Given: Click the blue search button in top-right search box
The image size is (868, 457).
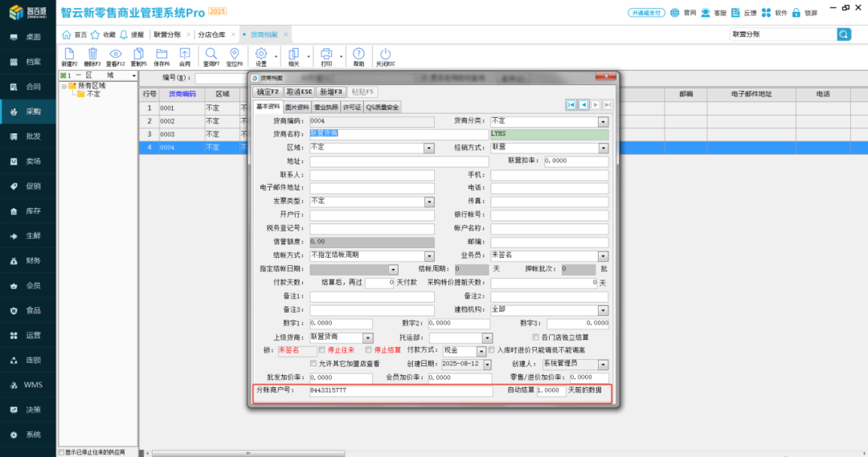Looking at the screenshot, I should tap(844, 35).
